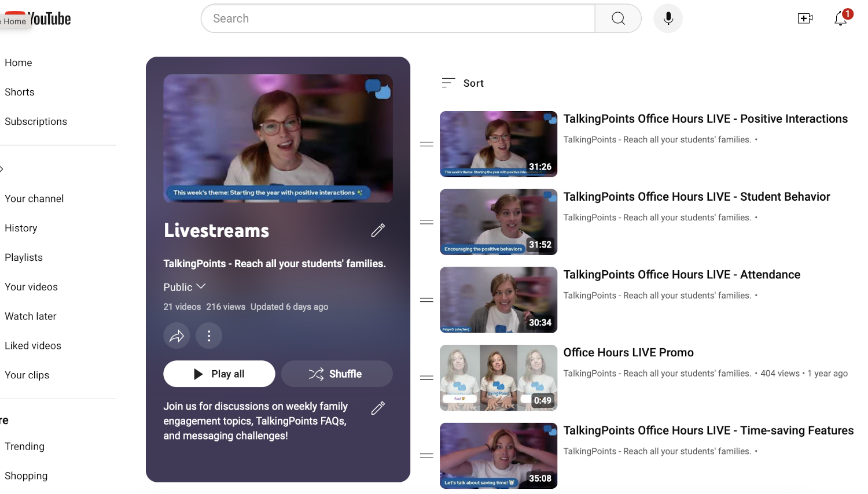Click the 0:49 Promo thumbnail
The image size is (868, 494).
pos(498,378)
